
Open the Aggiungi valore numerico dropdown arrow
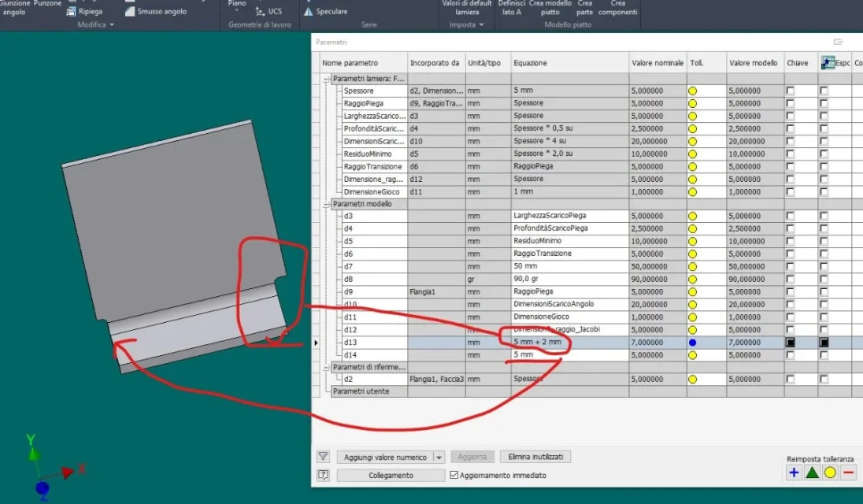coord(439,458)
